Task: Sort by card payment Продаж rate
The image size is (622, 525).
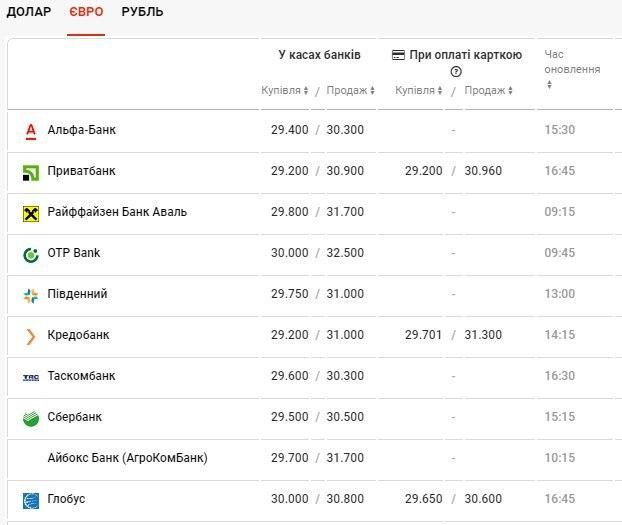Action: tap(488, 91)
